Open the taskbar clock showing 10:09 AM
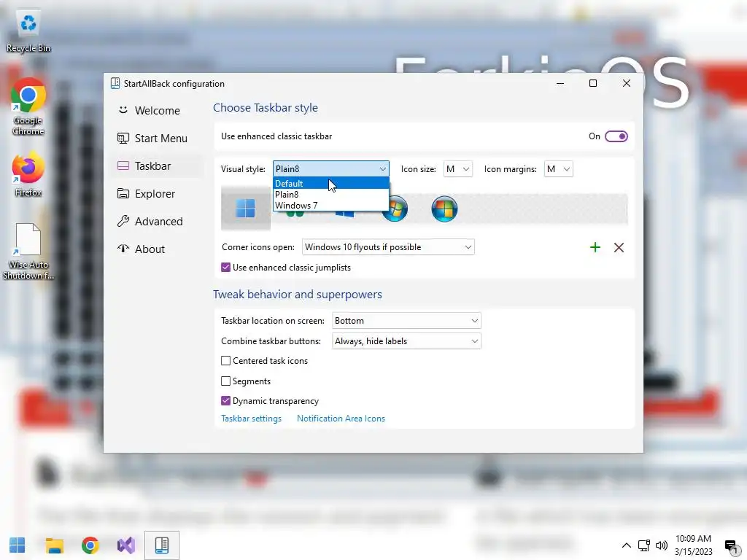Viewport: 747px width, 560px height. [693, 545]
